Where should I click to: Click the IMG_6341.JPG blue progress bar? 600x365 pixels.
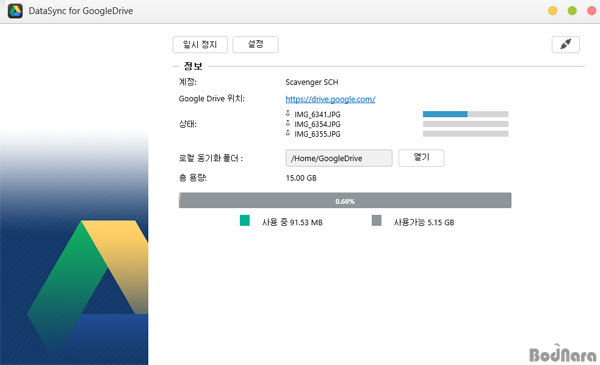(466, 114)
